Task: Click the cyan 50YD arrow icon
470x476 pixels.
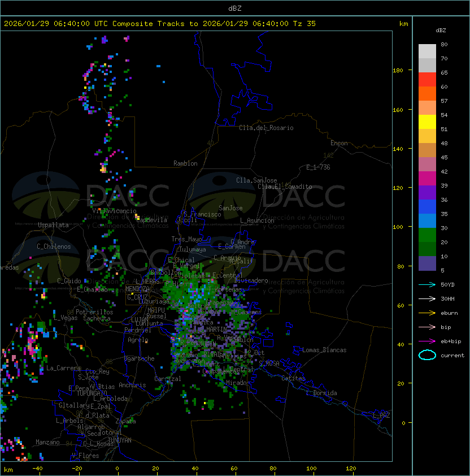Action: (x=427, y=284)
